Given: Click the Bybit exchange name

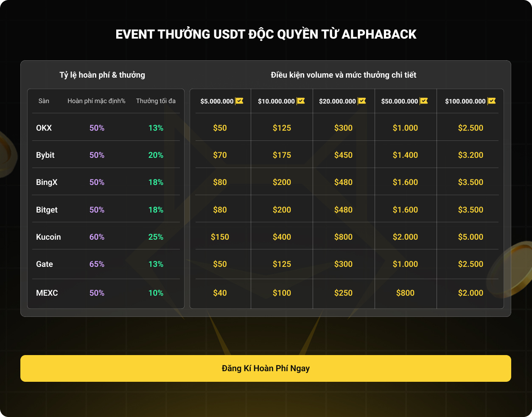Looking at the screenshot, I should pos(45,155).
